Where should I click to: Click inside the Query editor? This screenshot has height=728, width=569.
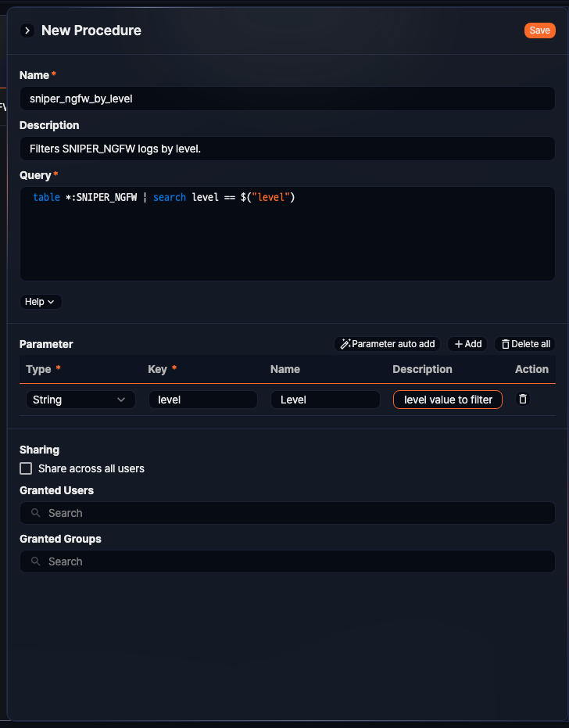287,233
